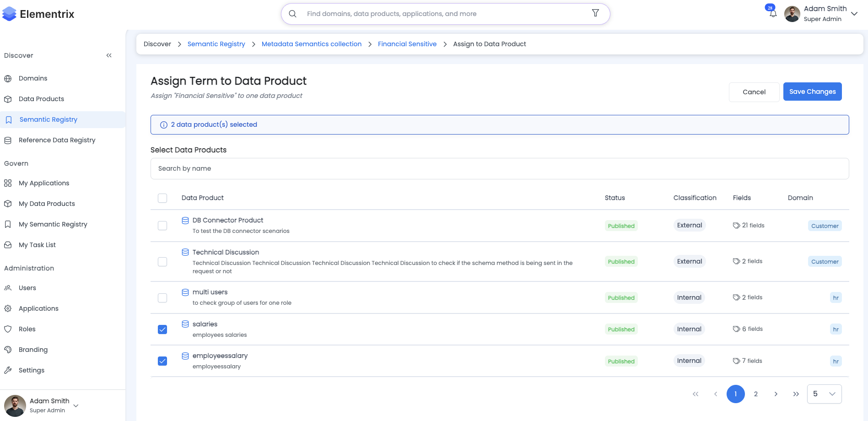Click the Save Changes button
This screenshot has width=868, height=421.
[812, 92]
